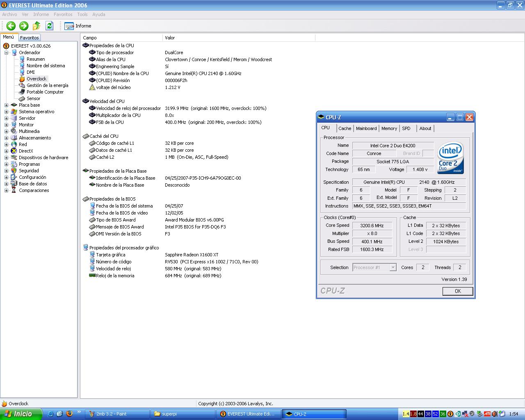Open the Ver menu

[25, 14]
